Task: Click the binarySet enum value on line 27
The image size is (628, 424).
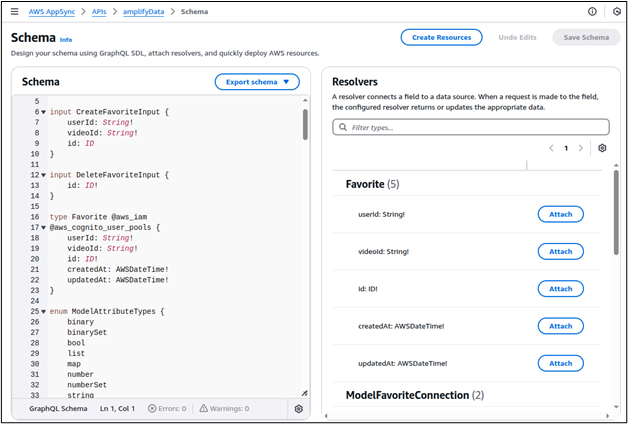Action: (87, 332)
